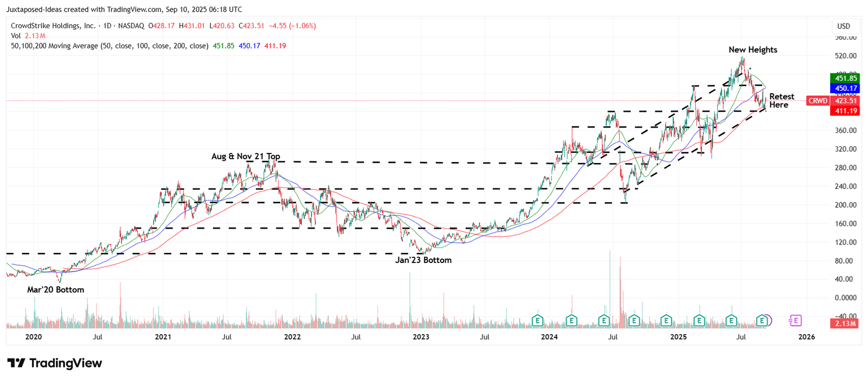The width and height of the screenshot is (868, 381).
Task: Click the red 2.13M volume badge on the scale
Action: [845, 323]
